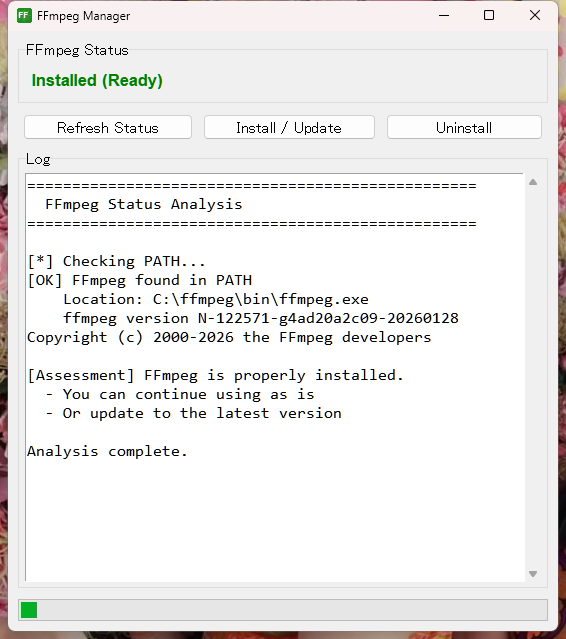Click the 'FFmpeg Status' group label

coord(77,50)
